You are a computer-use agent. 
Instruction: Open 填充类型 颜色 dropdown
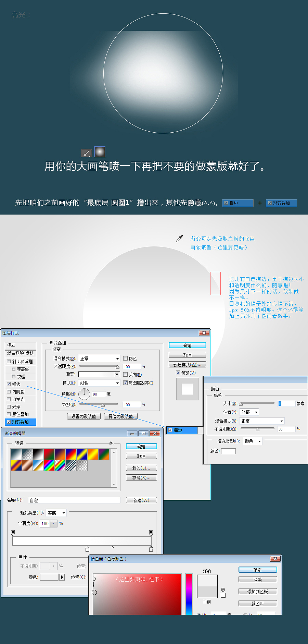(x=253, y=441)
